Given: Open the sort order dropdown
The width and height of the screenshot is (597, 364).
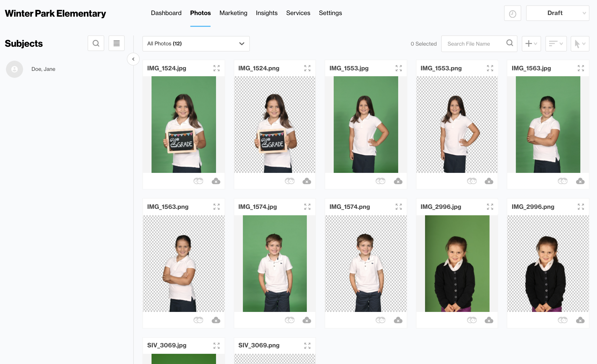Looking at the screenshot, I should pos(556,43).
